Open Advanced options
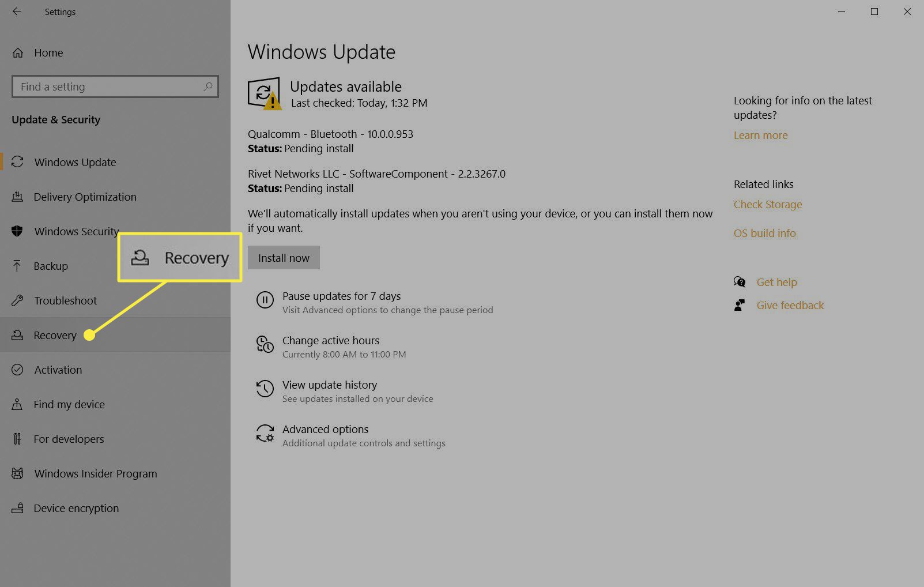924x587 pixels. tap(325, 429)
